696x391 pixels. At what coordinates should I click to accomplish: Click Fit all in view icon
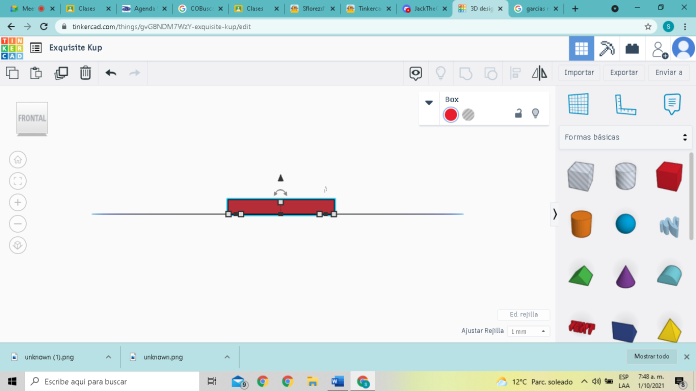[x=18, y=181]
